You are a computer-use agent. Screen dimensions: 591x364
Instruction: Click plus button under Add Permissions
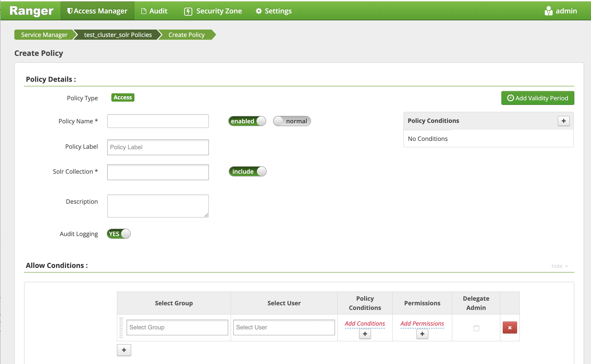click(422, 334)
